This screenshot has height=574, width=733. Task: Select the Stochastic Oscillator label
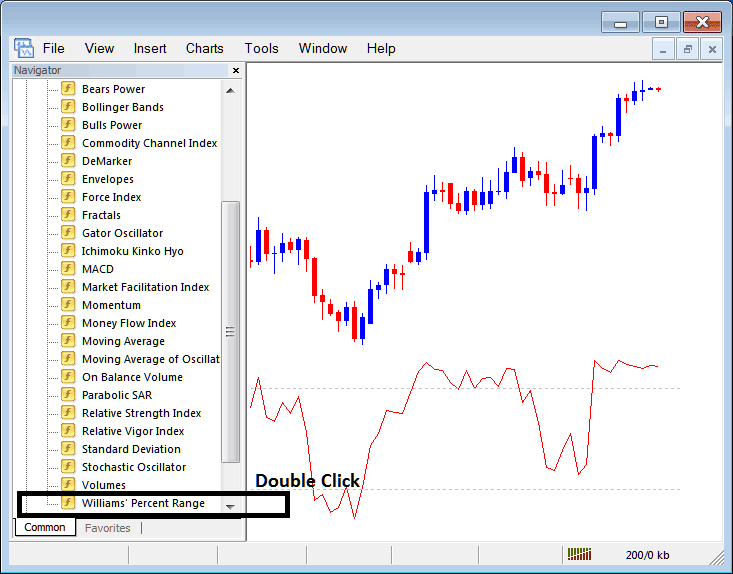(x=134, y=467)
